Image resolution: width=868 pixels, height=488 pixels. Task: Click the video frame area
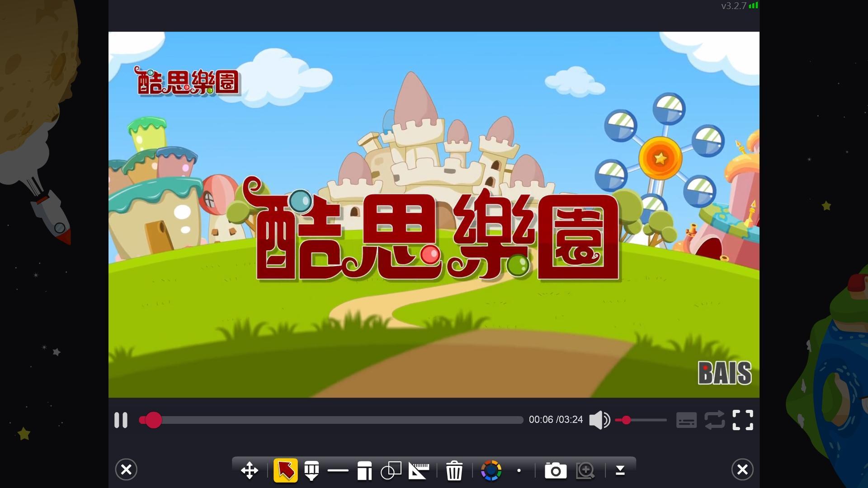pyautogui.click(x=434, y=215)
